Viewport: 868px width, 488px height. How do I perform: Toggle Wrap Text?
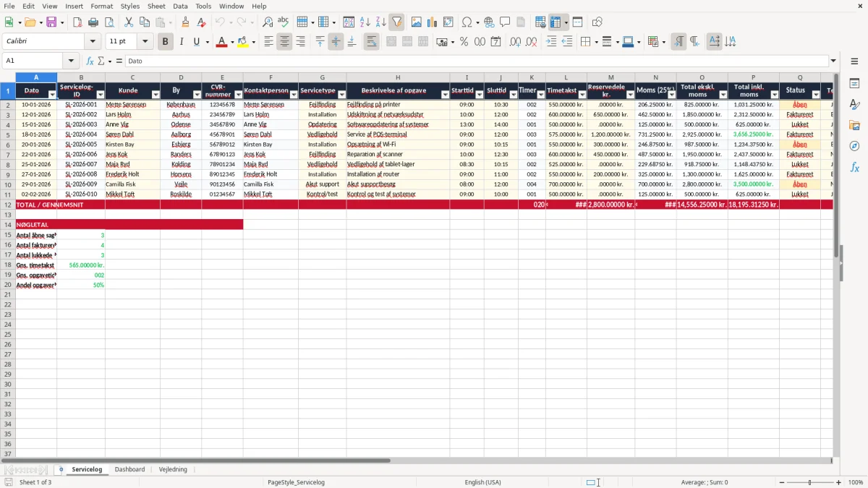371,42
